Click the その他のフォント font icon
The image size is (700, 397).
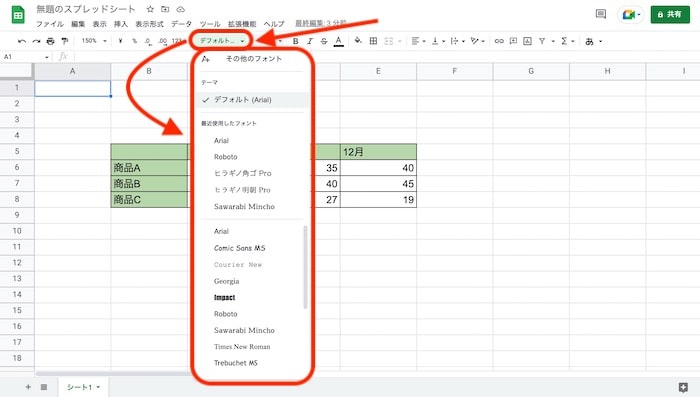click(x=205, y=59)
